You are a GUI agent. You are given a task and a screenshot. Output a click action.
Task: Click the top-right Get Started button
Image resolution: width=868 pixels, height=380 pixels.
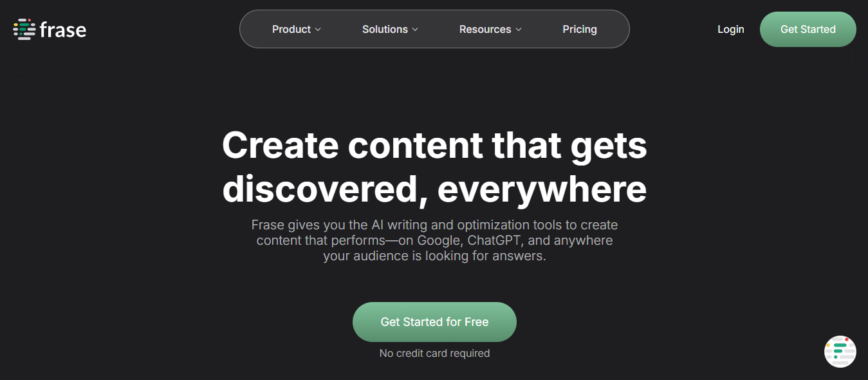click(808, 30)
